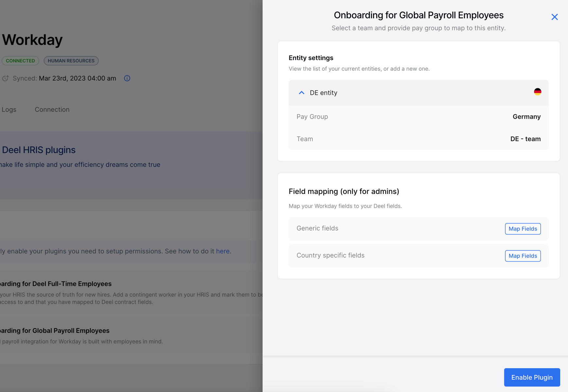Switch to the Connection tab
The height and width of the screenshot is (392, 568).
click(x=52, y=110)
